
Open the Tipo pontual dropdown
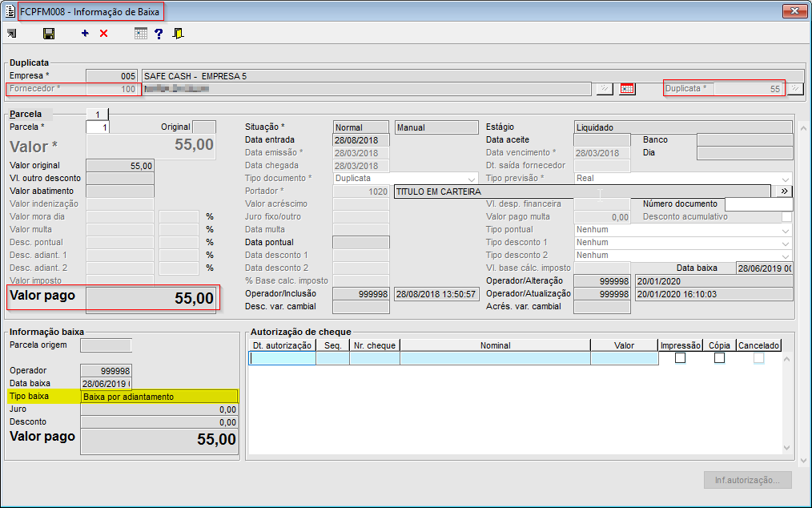(786, 230)
